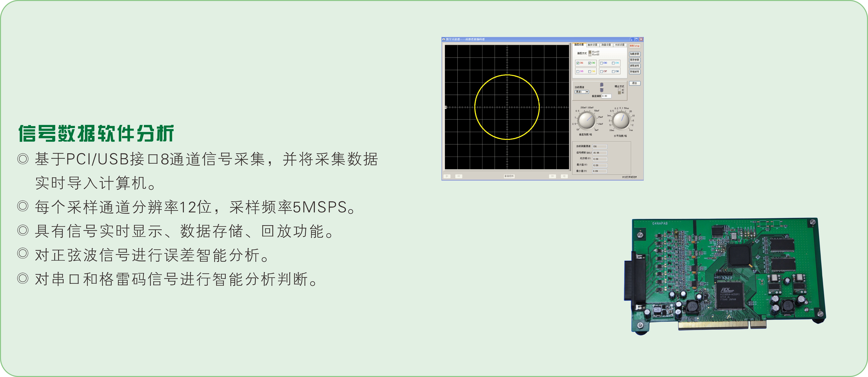The image size is (868, 377).
Task: Click the RUN/stop button
Action: point(635,46)
